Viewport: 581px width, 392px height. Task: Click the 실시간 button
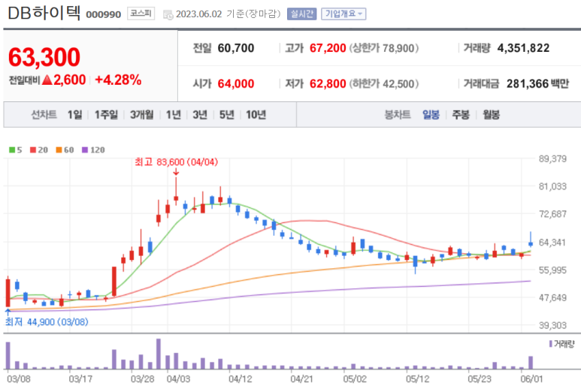[301, 14]
